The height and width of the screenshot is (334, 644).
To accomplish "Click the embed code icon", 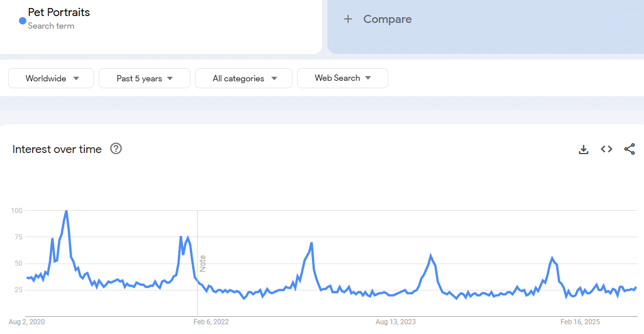I will pyautogui.click(x=606, y=150).
